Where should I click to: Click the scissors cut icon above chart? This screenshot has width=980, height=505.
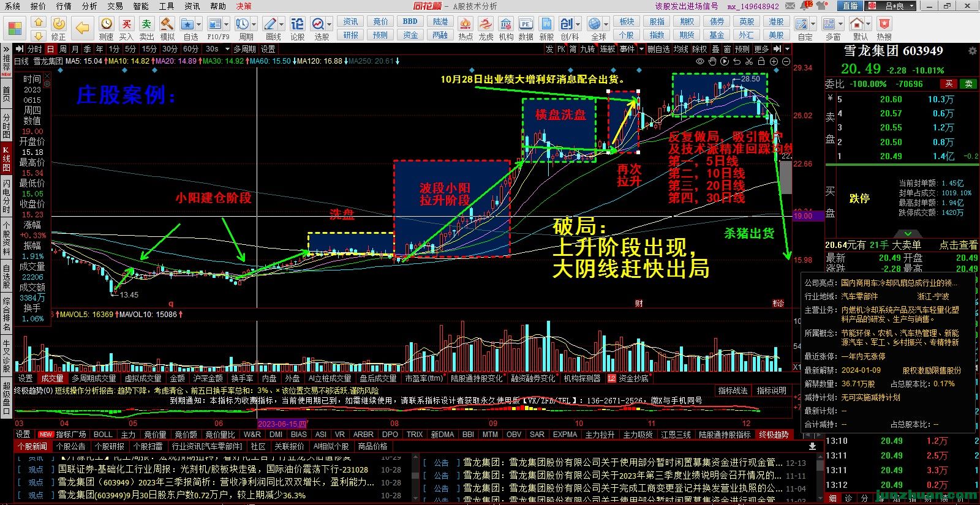point(749,61)
